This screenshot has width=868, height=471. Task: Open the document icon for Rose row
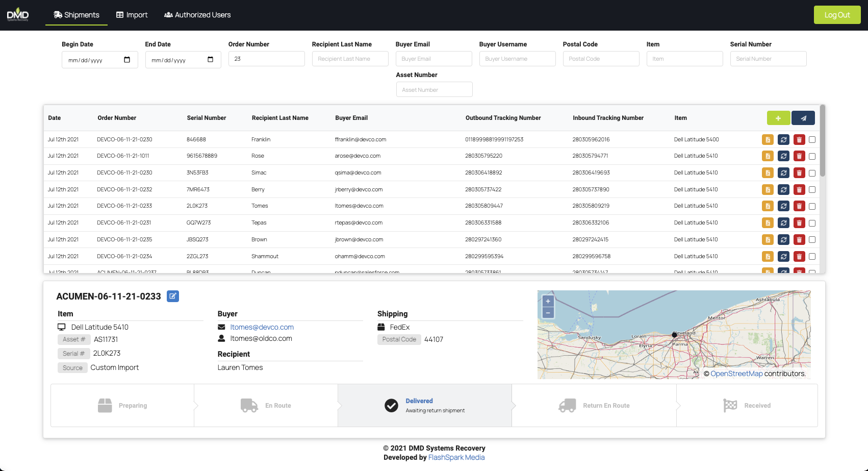click(x=768, y=156)
